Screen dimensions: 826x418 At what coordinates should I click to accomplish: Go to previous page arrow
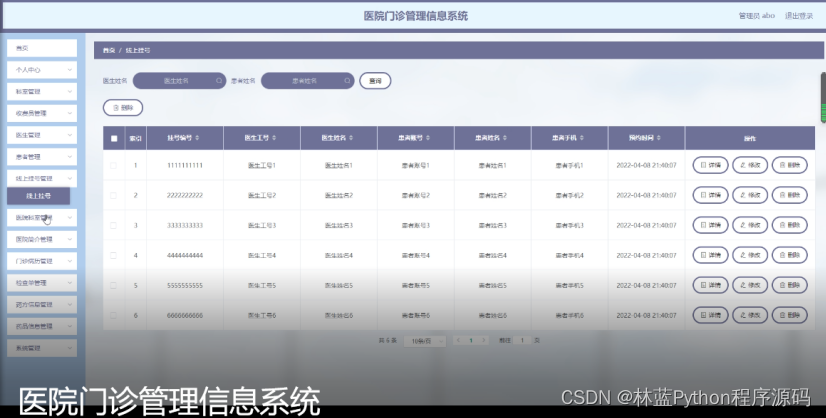pyautogui.click(x=458, y=341)
